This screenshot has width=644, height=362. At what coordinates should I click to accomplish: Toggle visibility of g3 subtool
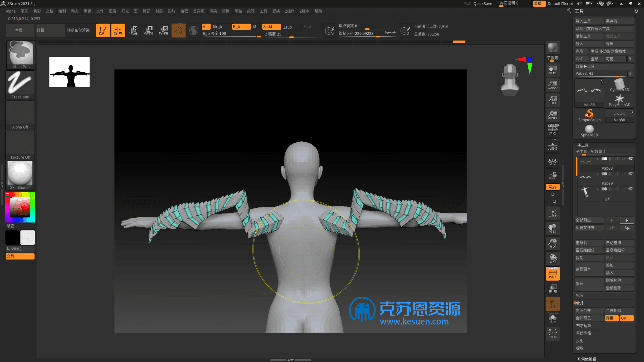[632, 191]
